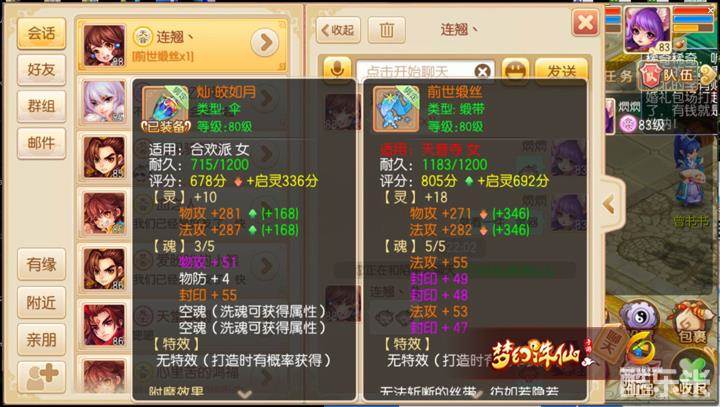Open the 附近 nearby button
The width and height of the screenshot is (720, 407).
point(41,303)
